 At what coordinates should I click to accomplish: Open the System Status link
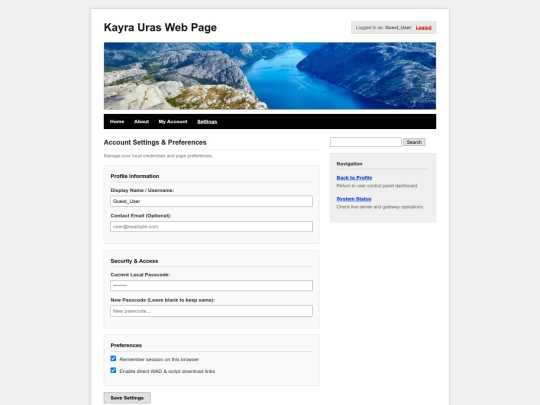click(354, 199)
